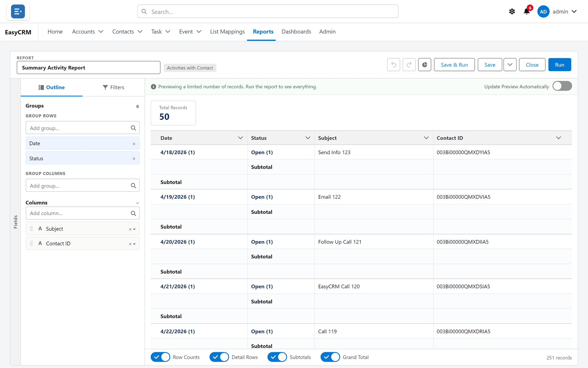The width and height of the screenshot is (588, 368).
Task: Switch to the Filters tab
Action: click(113, 87)
